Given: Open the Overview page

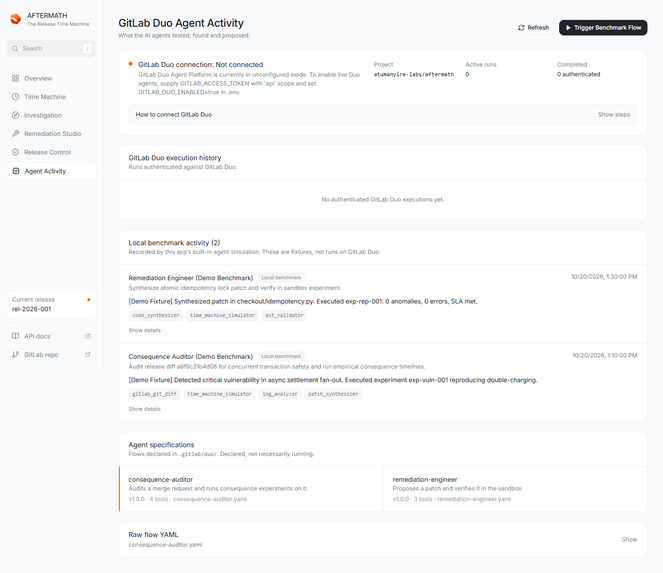Looking at the screenshot, I should coord(51,78).
